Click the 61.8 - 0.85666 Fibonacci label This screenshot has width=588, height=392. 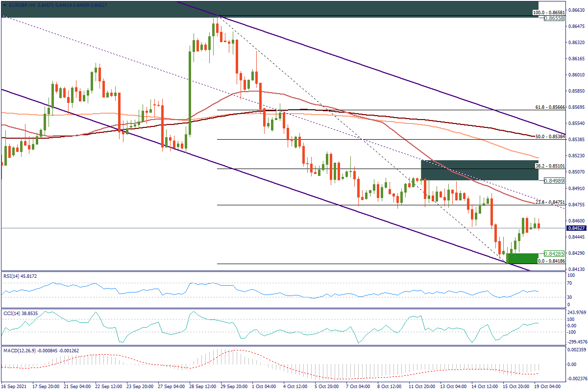pyautogui.click(x=550, y=107)
